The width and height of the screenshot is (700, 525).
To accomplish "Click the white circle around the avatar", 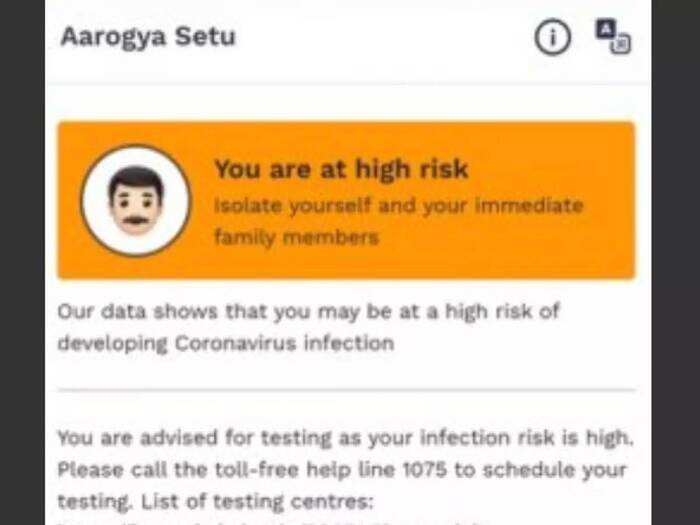I will 136,200.
